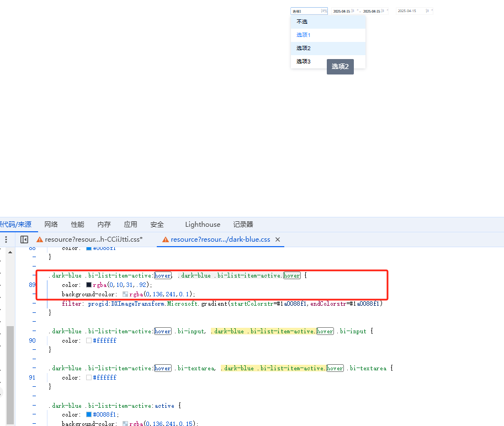Click '.dark-blue .bi-list-item-active:active' selector
Viewport: 504px width, 426px height.
(x=112, y=406)
